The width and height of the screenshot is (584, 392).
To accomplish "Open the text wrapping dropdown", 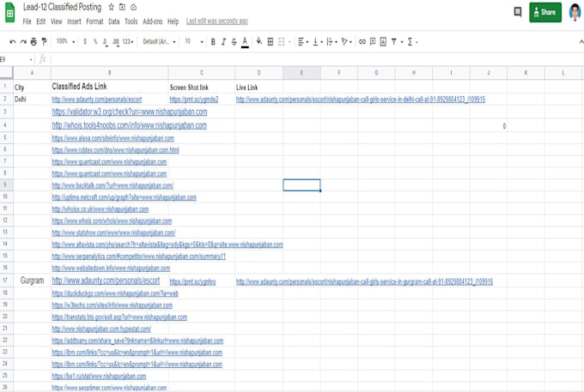I will click(x=332, y=42).
